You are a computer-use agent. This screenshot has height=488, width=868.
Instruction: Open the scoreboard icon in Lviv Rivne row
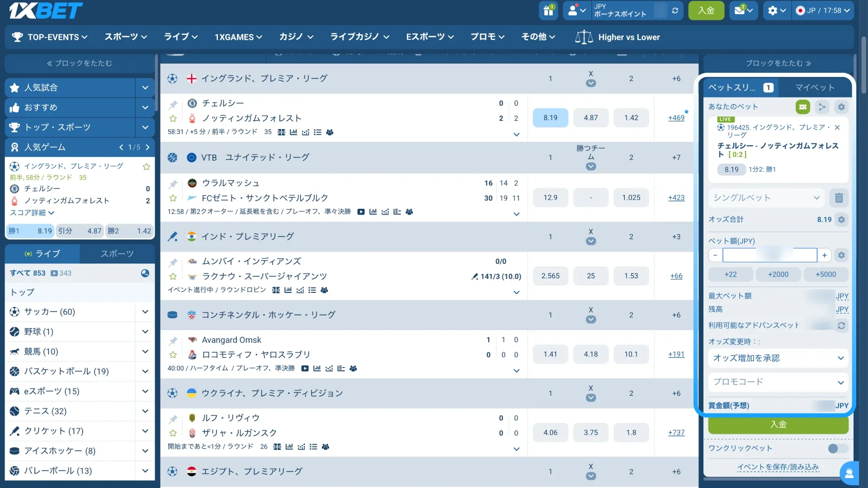277,446
